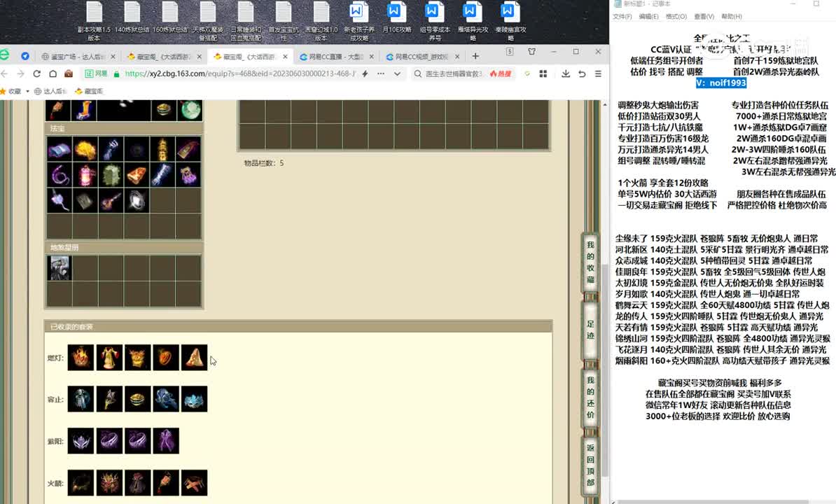Image resolution: width=836 pixels, height=504 pixels.
Task: Click Notepad line starting 烟雨斜阳 160+克火四阶混队
Action: point(723,360)
